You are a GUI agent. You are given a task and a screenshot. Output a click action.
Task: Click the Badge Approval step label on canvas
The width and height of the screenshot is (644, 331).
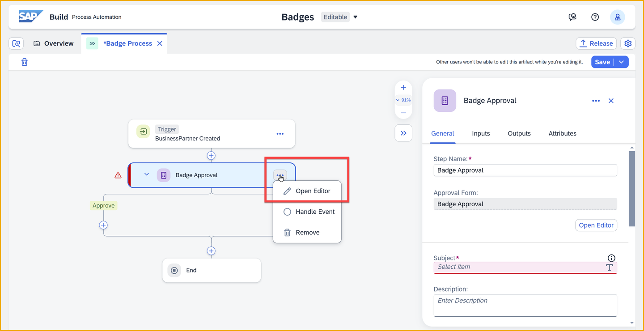pos(196,175)
